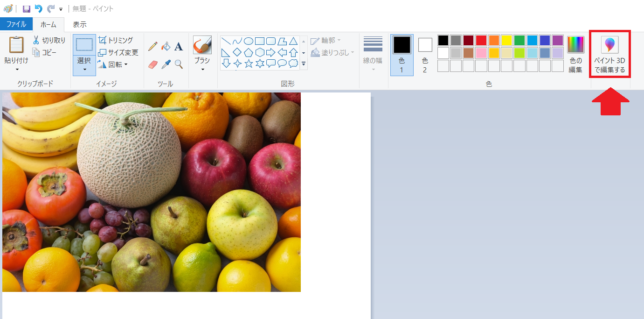Screen dimensions: 644x319
Task: Select 色 2 background color box
Action: click(425, 55)
